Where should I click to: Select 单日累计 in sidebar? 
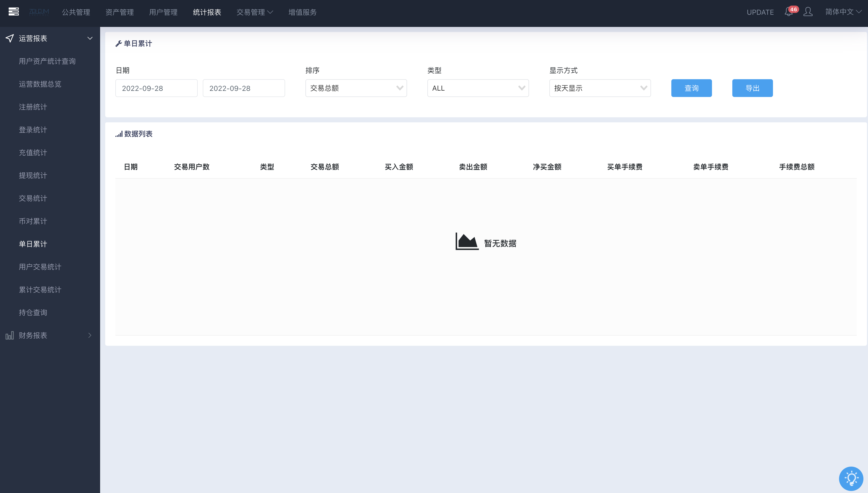tap(33, 244)
